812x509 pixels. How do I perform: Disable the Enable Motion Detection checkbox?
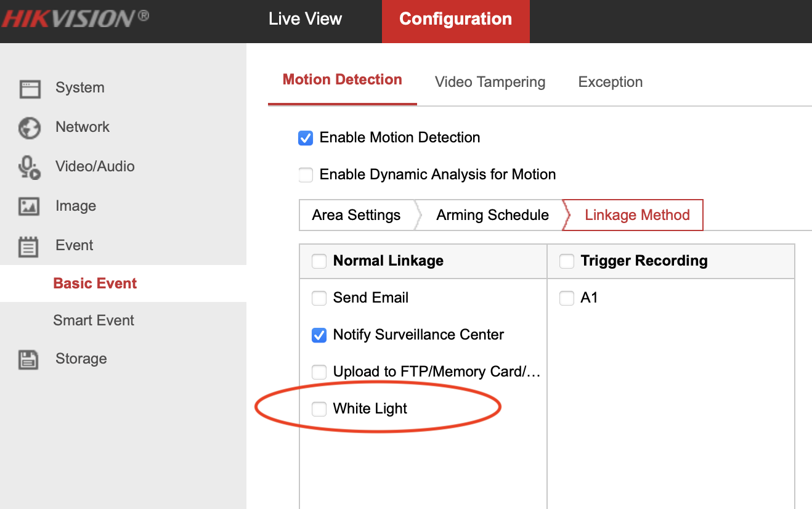click(306, 138)
